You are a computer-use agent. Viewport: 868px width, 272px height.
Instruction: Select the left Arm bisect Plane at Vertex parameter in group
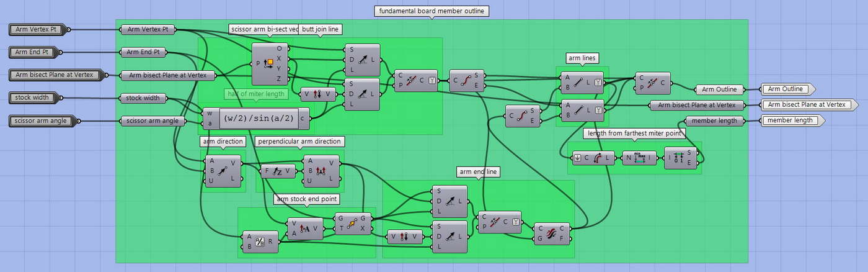pyautogui.click(x=167, y=75)
